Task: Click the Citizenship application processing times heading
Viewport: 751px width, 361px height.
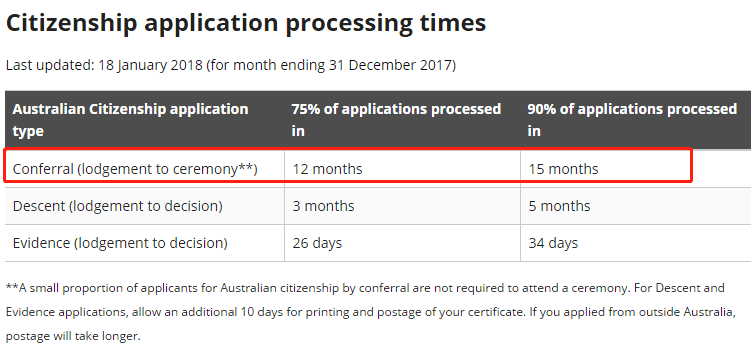Action: point(246,23)
